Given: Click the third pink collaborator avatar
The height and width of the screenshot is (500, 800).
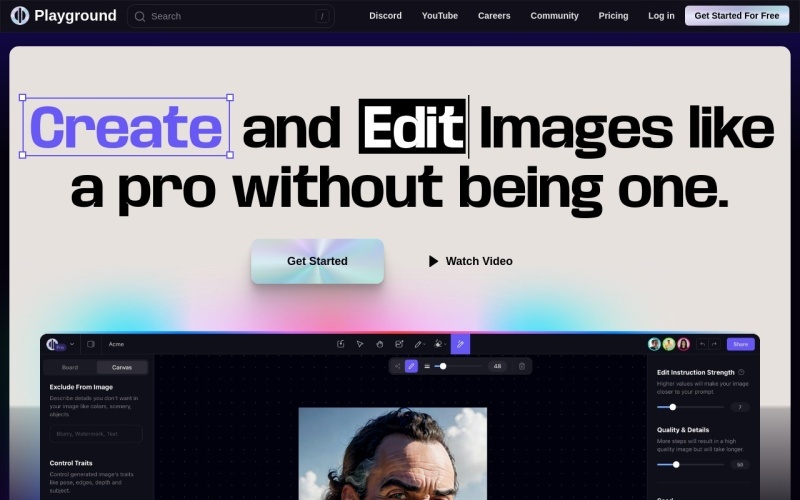Looking at the screenshot, I should [684, 344].
